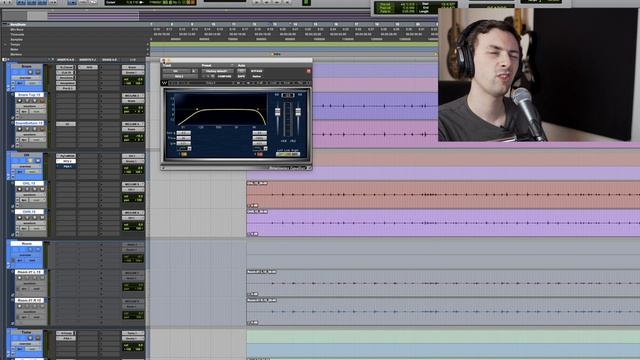
Task: Mute the Snare Top.10 track
Action: [42, 101]
